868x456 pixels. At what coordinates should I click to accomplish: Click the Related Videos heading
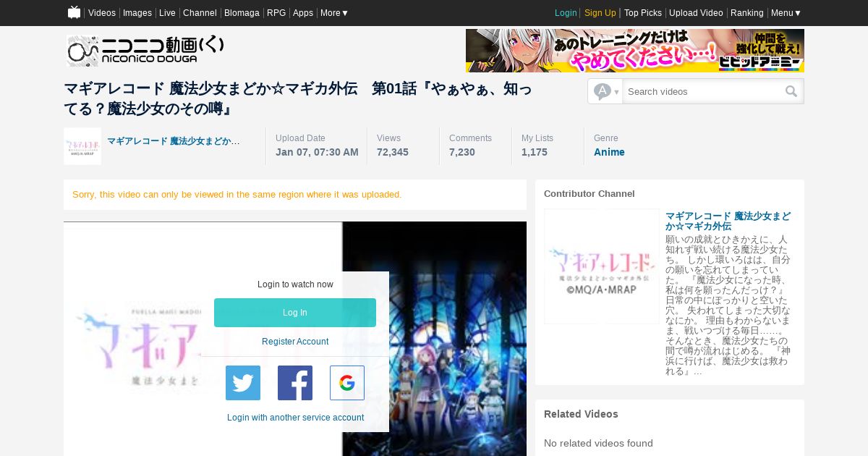point(581,414)
